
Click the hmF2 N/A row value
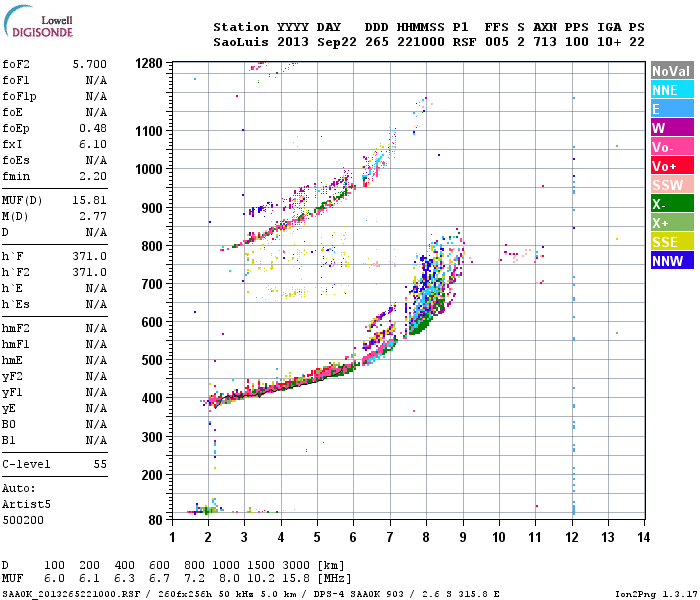[x=96, y=329]
